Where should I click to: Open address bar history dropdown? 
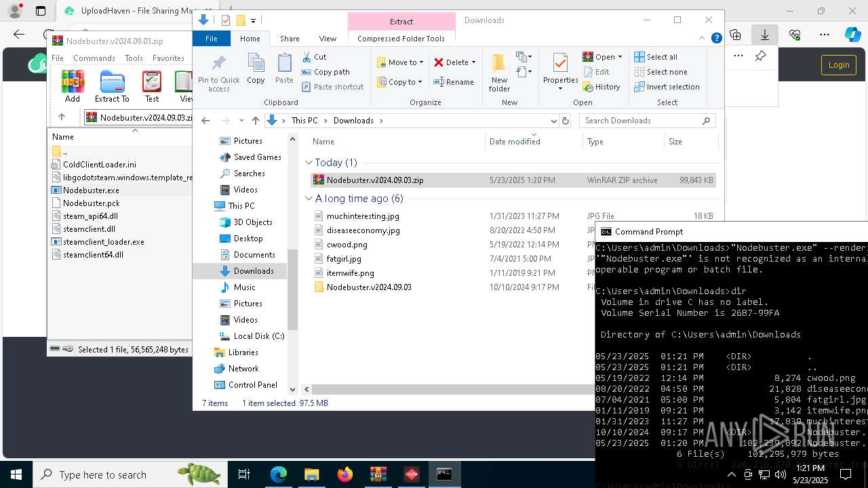(553, 121)
